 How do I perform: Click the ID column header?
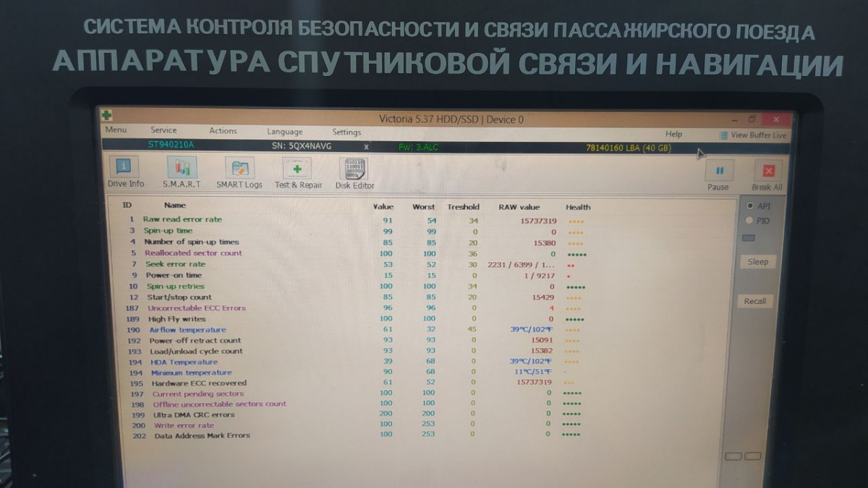tap(127, 206)
